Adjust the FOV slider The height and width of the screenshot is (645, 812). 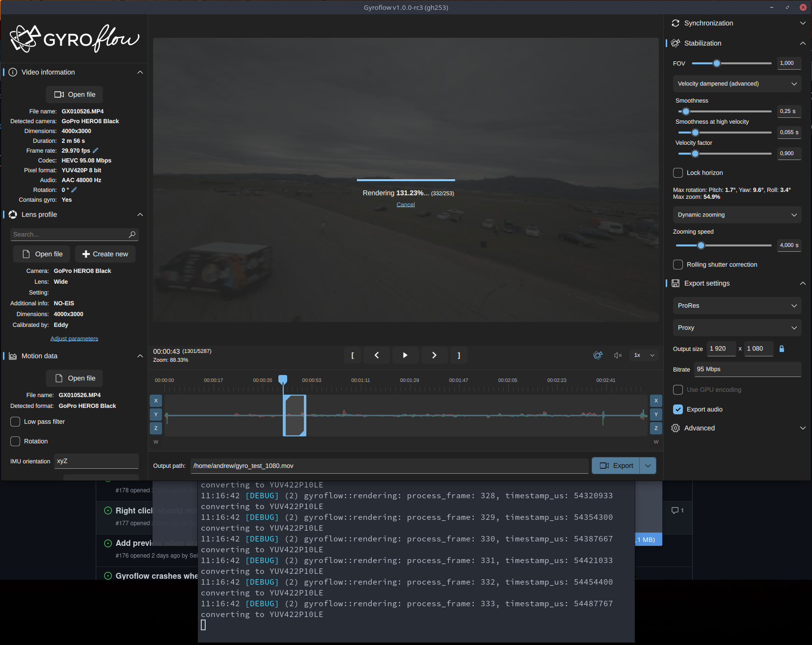(x=716, y=63)
